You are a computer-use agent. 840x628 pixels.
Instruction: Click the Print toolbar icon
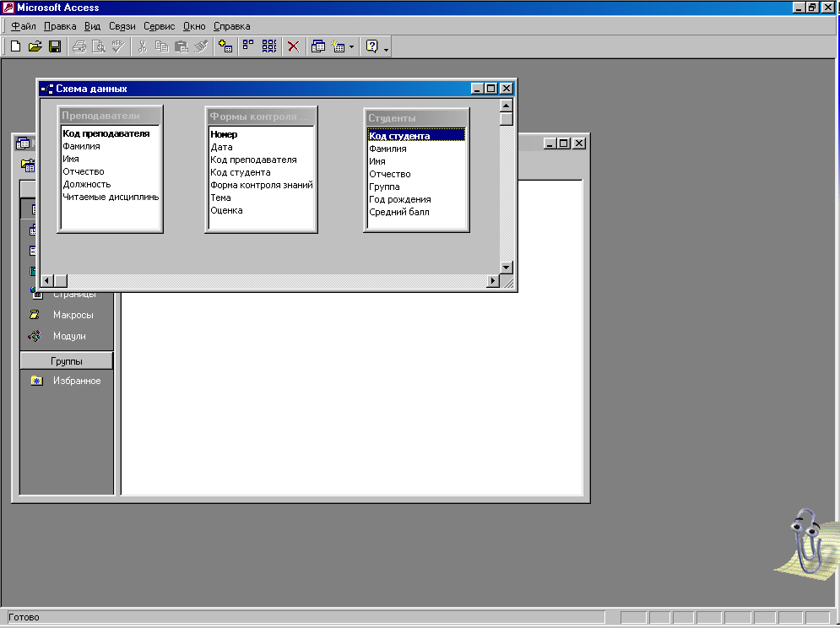(x=79, y=46)
